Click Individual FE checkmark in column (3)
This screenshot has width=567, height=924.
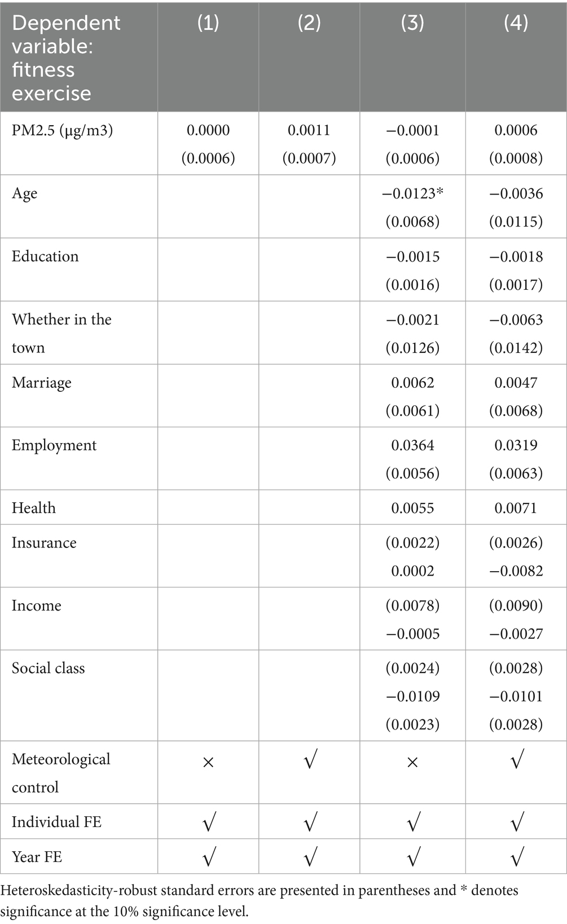(x=412, y=823)
